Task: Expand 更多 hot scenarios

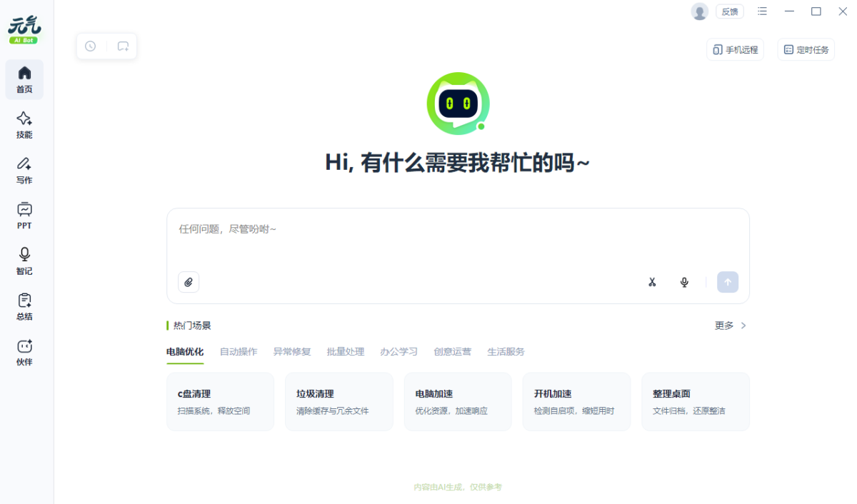Action: coord(730,326)
